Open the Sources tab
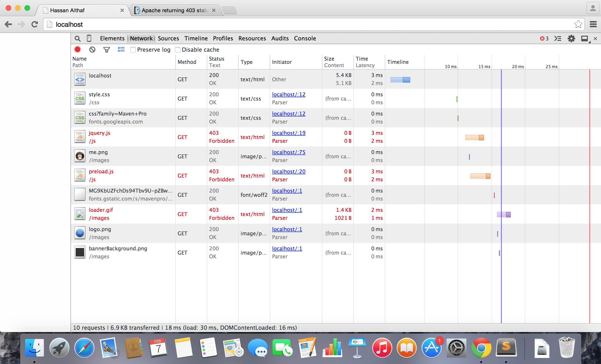Screen dimensions: 601x364 [x=168, y=38]
